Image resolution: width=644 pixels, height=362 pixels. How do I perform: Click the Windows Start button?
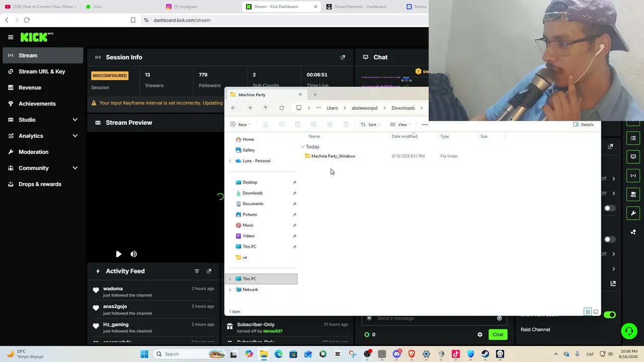pos(144,354)
